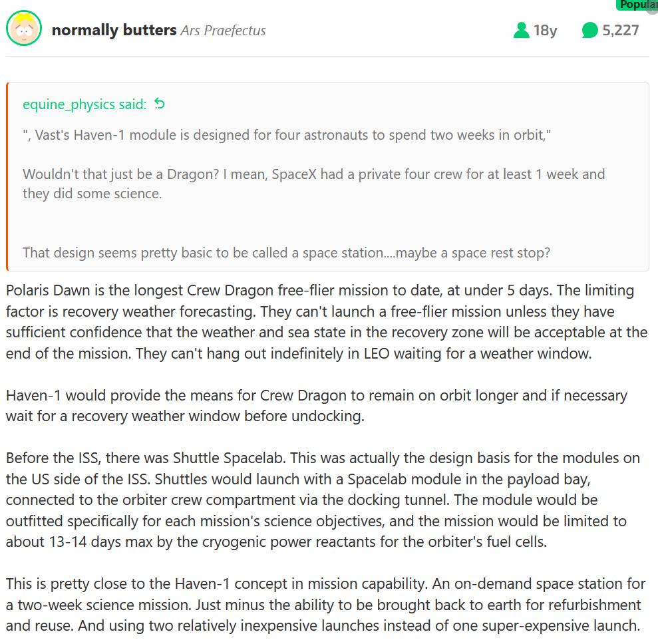Open the Butters avatar profile picture
This screenshot has height=644, width=658.
point(24,28)
